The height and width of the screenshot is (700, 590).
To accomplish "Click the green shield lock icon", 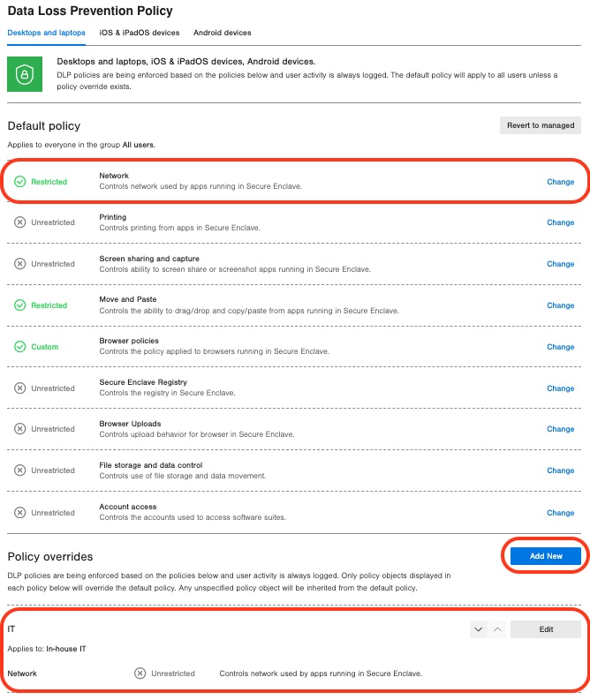I will point(25,74).
